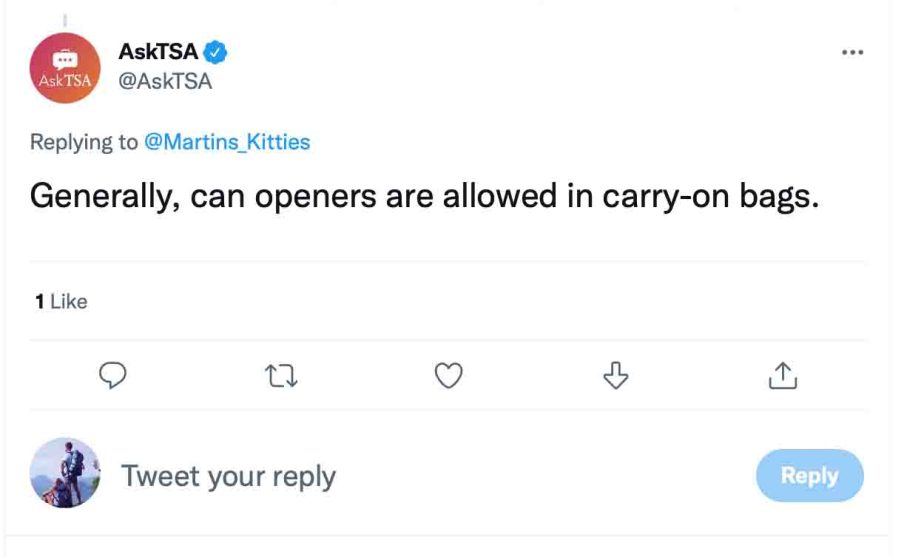Click the "Replying to" label
The width and height of the screenshot is (924, 557).
click(x=84, y=142)
